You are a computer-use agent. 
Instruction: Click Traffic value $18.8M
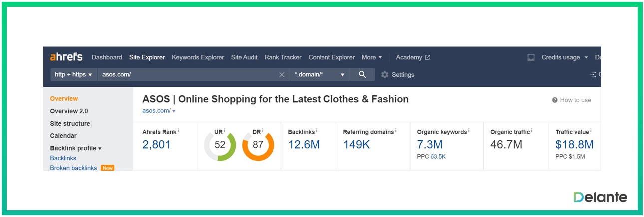[574, 145]
